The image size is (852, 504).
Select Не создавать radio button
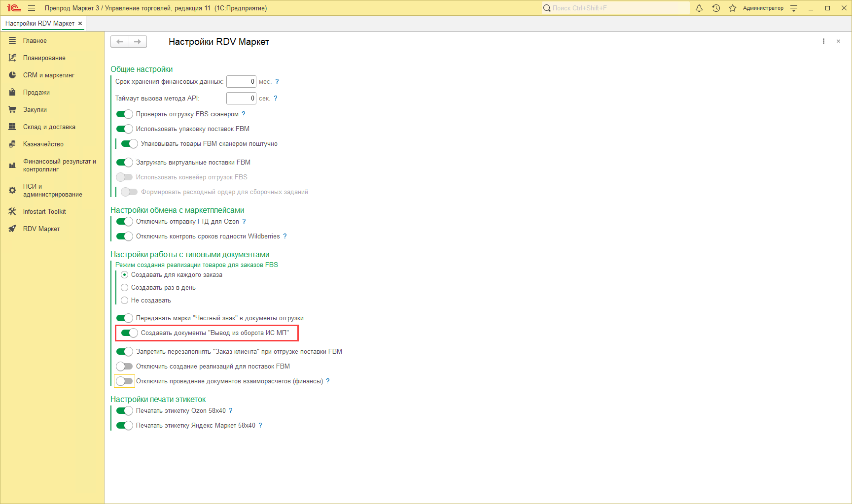[x=124, y=300]
